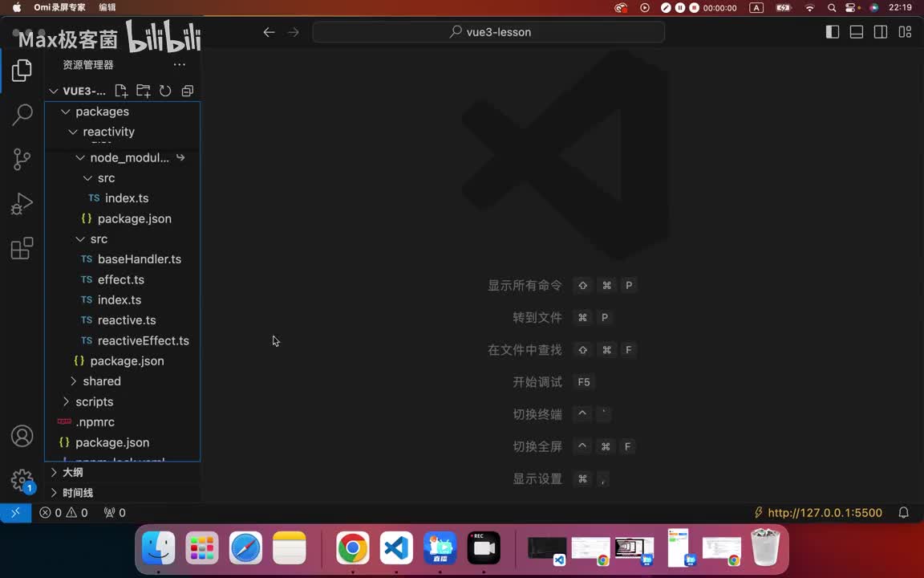
Task: Refresh the explorer tree
Action: 165,91
